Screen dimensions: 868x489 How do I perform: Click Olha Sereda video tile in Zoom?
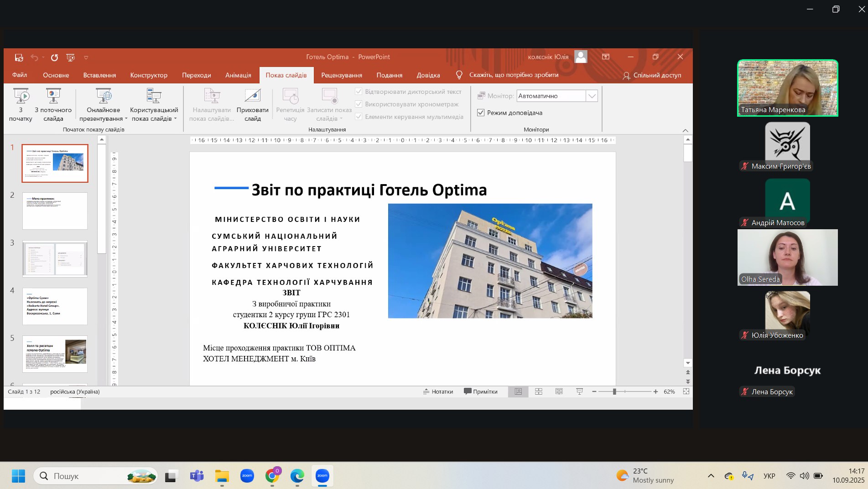pyautogui.click(x=788, y=257)
